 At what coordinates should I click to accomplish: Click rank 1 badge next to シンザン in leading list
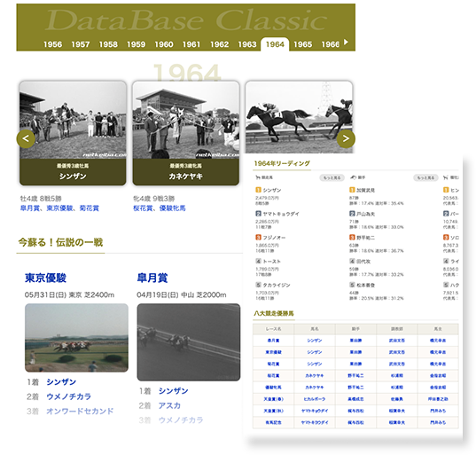tap(258, 190)
